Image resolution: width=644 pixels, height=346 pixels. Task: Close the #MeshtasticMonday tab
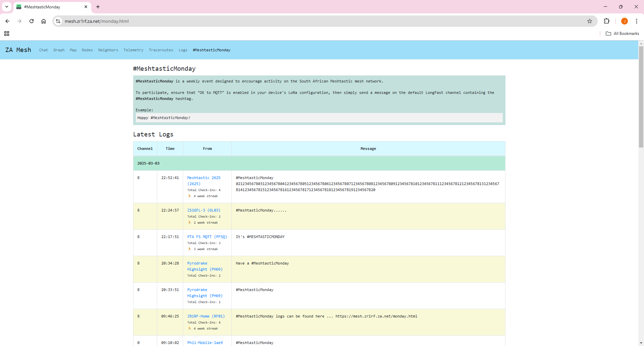(x=86, y=7)
